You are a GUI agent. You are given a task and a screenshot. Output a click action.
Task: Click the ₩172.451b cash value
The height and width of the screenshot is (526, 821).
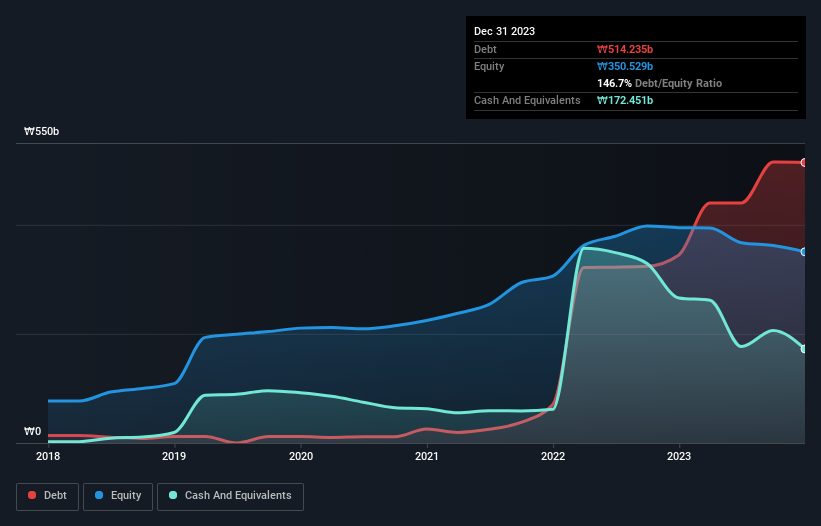click(x=625, y=100)
